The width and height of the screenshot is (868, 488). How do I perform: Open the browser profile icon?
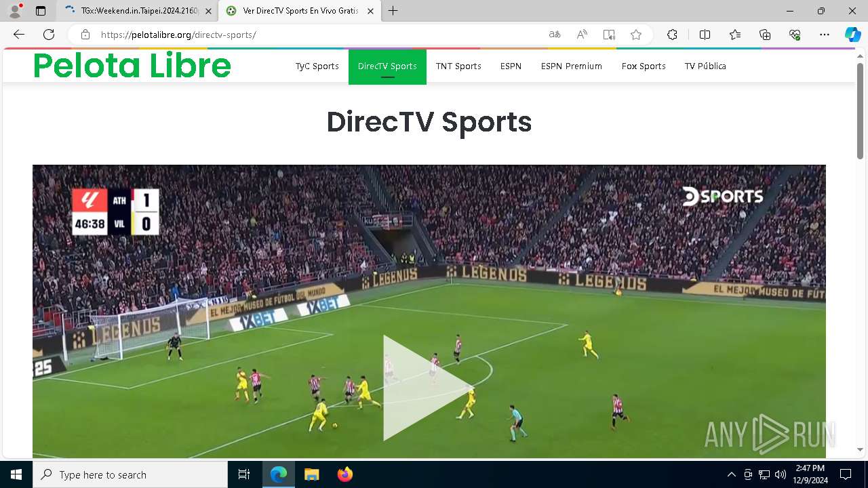tap(15, 11)
